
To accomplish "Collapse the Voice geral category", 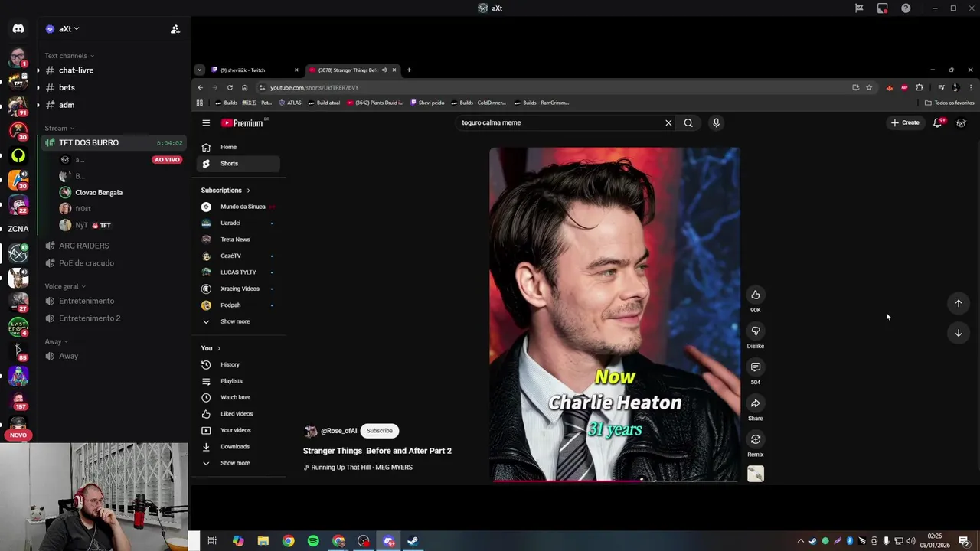I will [x=65, y=286].
